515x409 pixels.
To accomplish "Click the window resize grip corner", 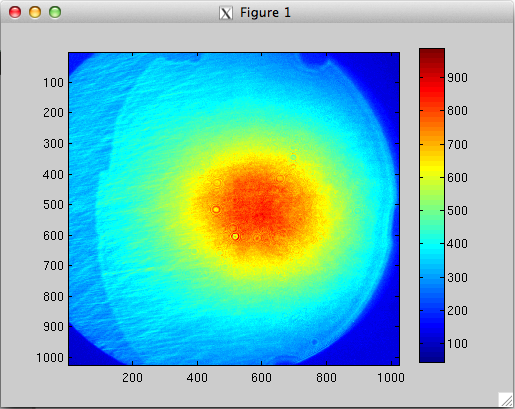I will [506, 400].
